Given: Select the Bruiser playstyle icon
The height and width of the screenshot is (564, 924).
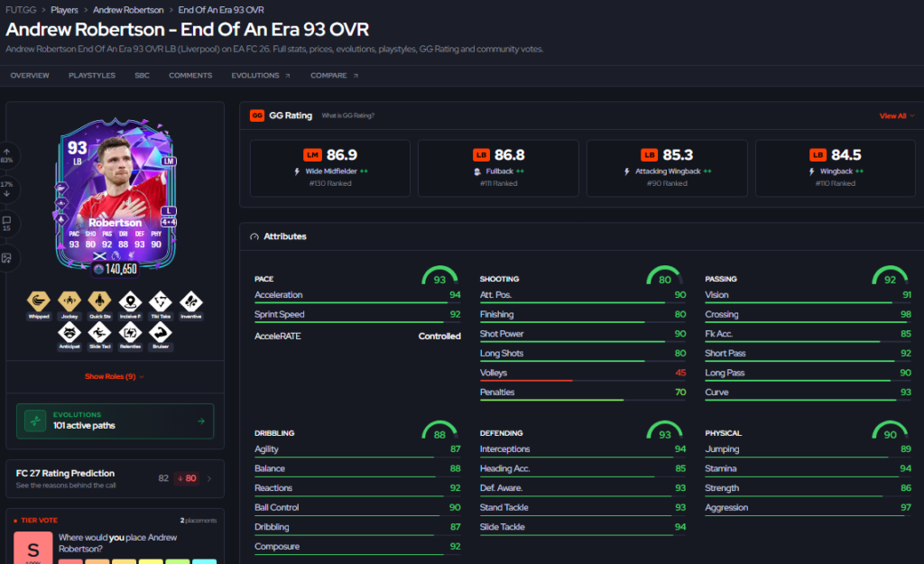Looking at the screenshot, I should (161, 332).
